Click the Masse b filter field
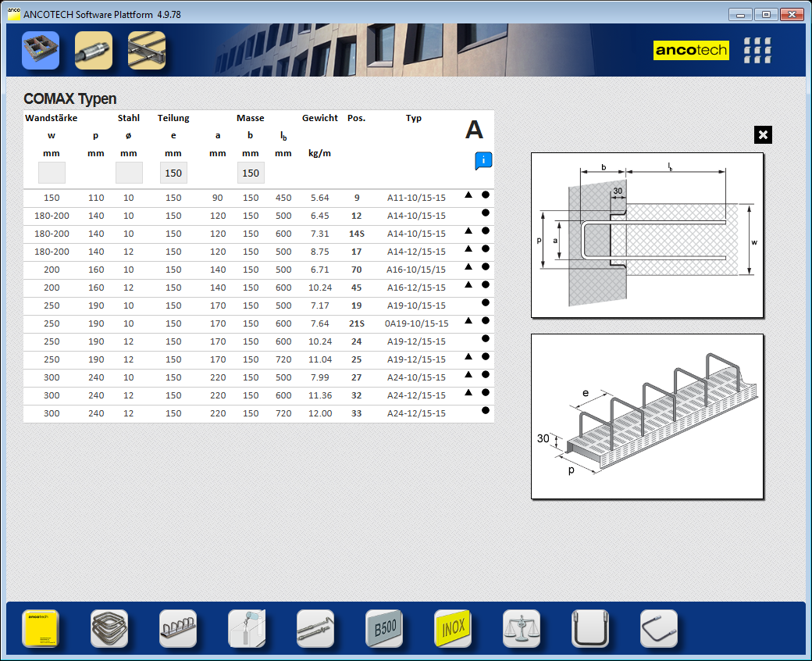This screenshot has width=812, height=661. (x=251, y=173)
